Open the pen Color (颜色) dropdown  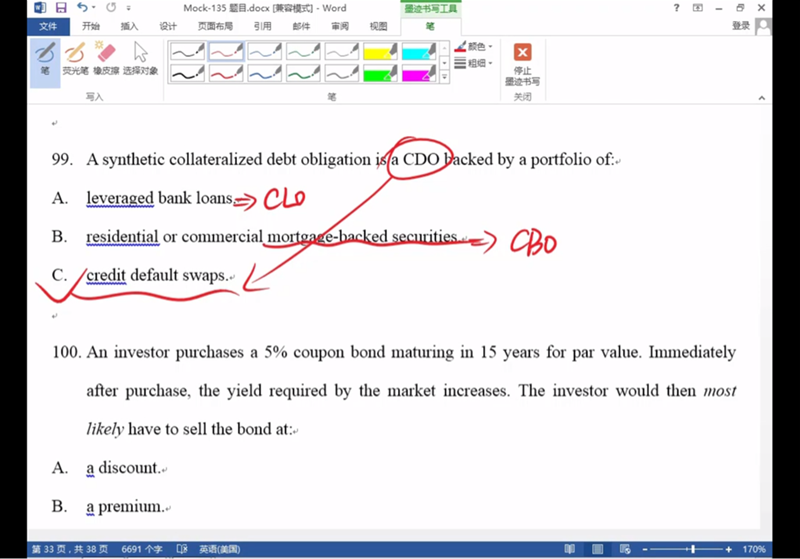pyautogui.click(x=478, y=46)
